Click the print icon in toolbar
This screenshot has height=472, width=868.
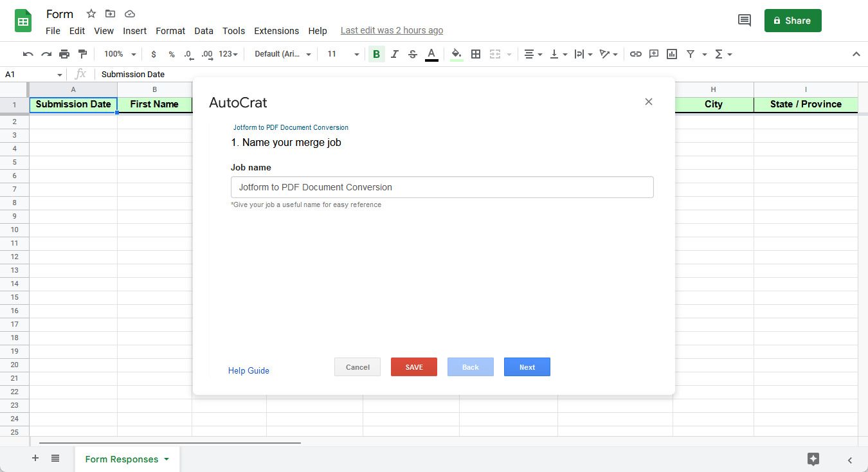(x=64, y=54)
